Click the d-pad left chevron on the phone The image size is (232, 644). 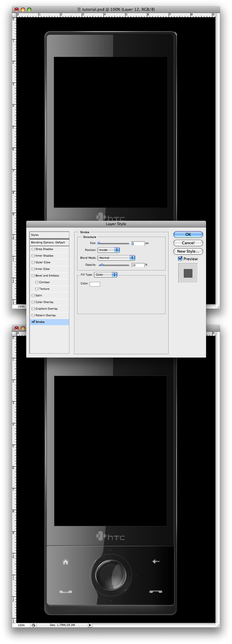tap(85, 576)
